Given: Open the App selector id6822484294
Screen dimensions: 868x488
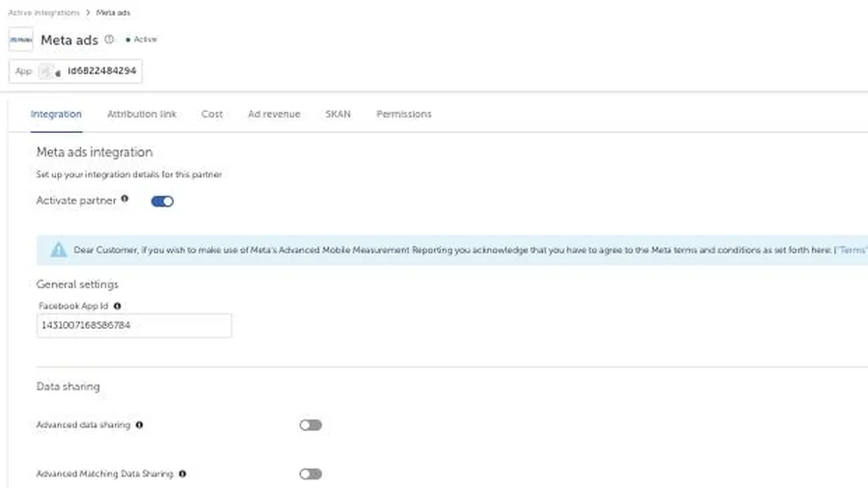Looking at the screenshot, I should (75, 71).
